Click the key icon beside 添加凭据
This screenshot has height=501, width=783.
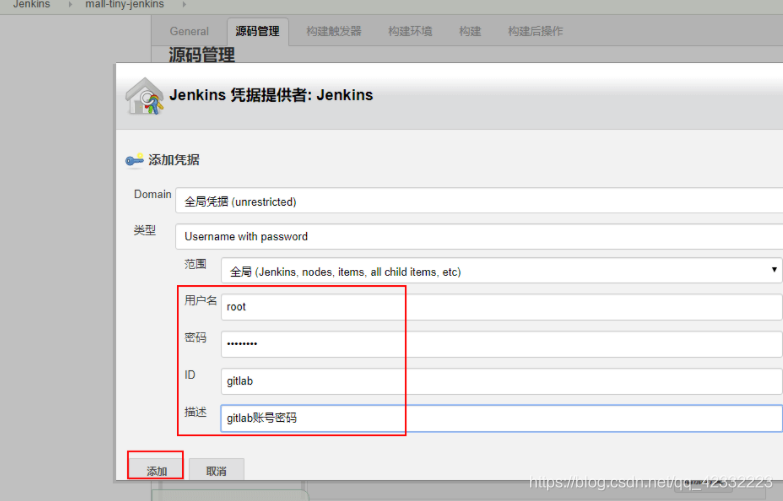click(x=134, y=160)
